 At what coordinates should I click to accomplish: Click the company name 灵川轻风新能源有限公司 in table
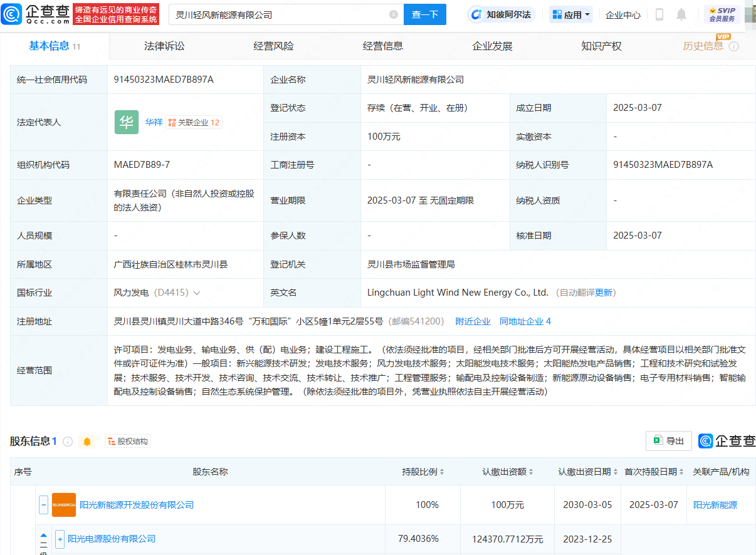coord(416,80)
